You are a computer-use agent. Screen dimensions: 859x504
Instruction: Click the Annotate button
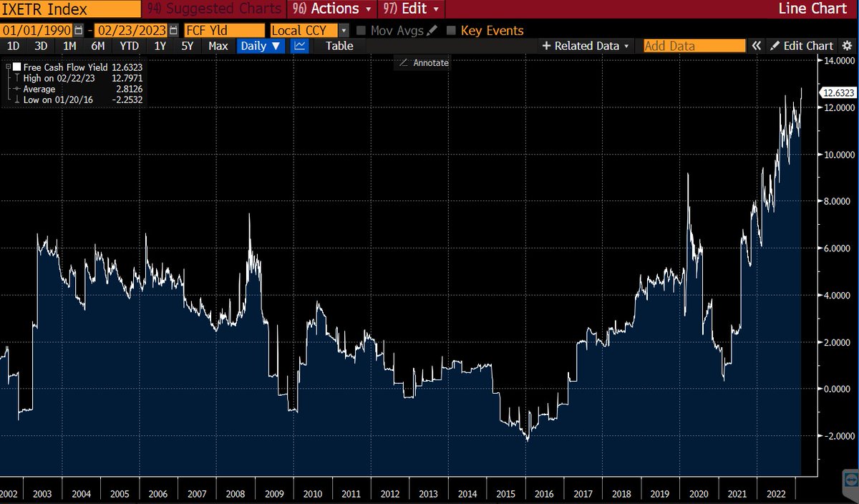(x=423, y=63)
